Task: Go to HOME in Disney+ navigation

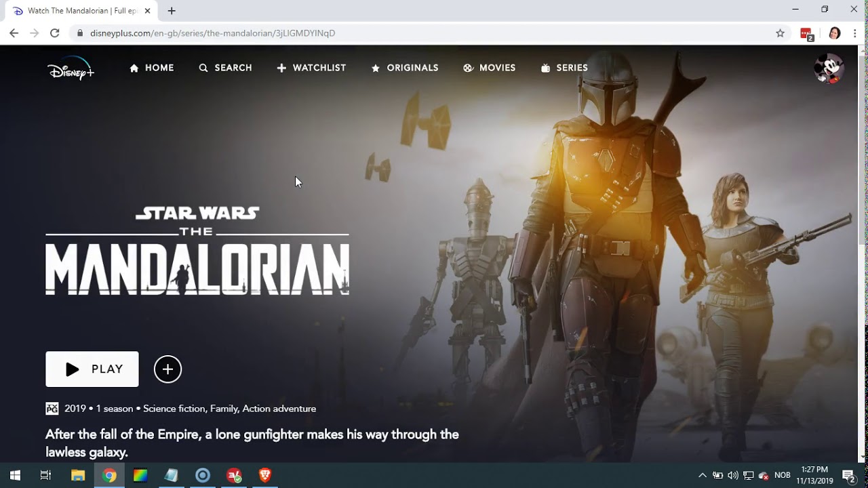Action: 152,68
